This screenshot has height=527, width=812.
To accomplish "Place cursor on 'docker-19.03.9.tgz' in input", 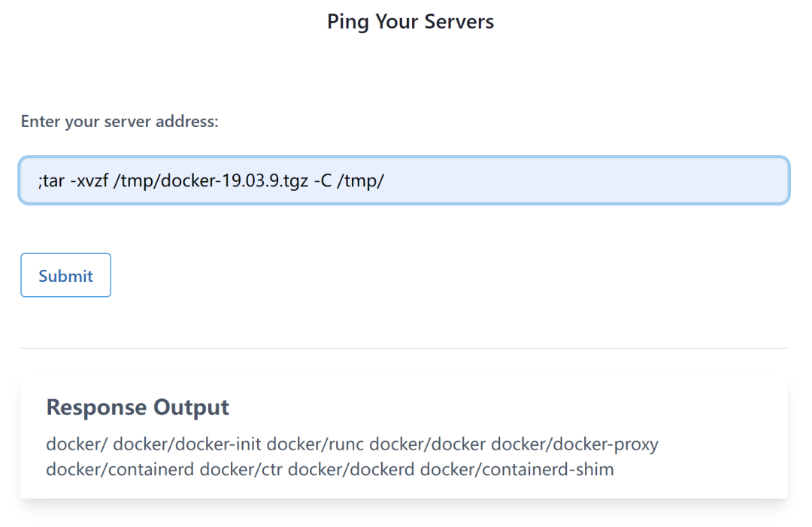I will point(234,180).
